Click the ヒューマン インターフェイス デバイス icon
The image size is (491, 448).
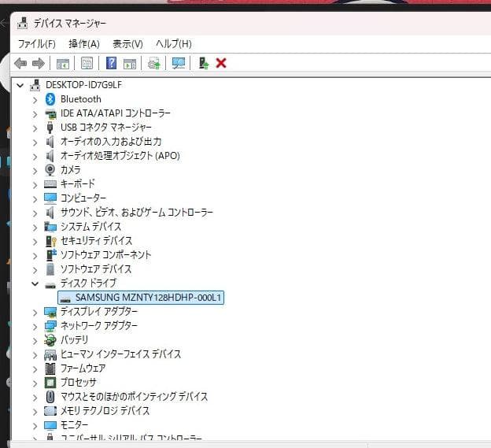pyautogui.click(x=50, y=354)
